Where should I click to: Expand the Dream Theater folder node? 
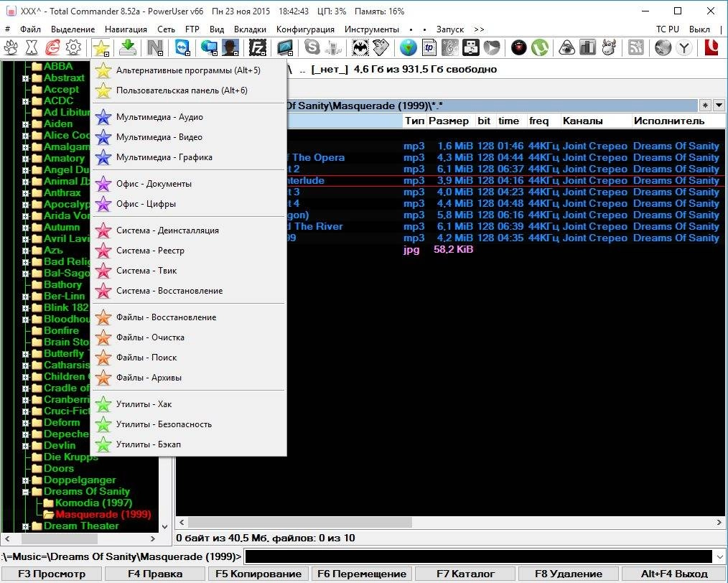click(x=26, y=526)
